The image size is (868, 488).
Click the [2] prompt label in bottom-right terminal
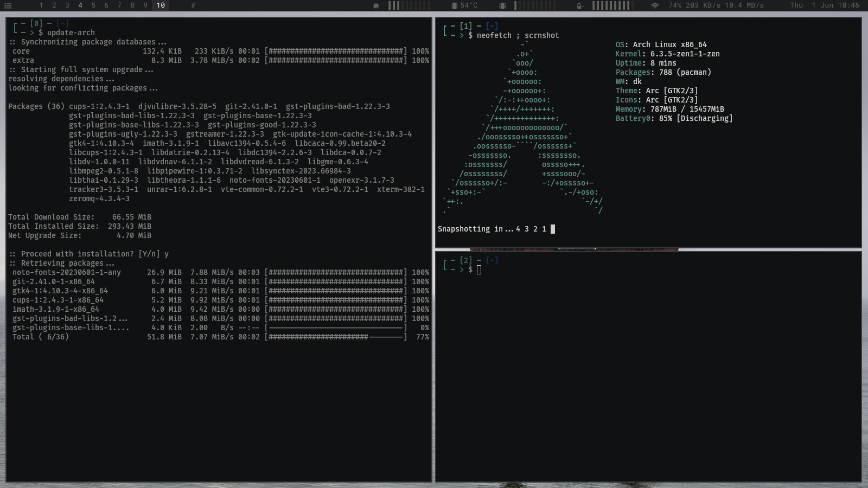465,260
